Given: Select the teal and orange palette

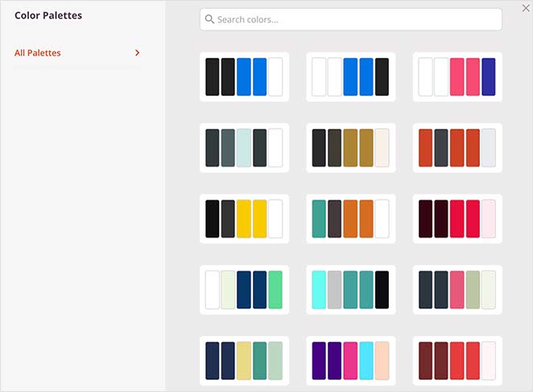Looking at the screenshot, I should (350, 219).
